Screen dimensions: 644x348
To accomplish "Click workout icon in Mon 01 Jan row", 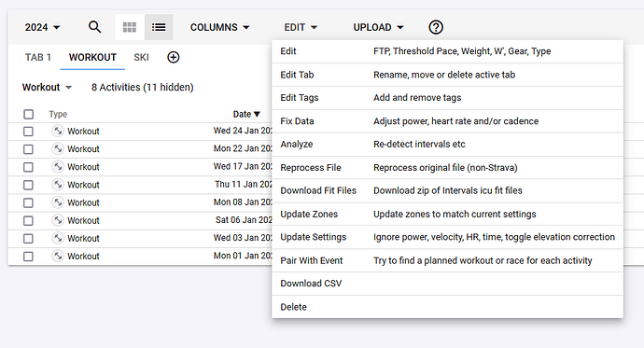I will click(58, 256).
